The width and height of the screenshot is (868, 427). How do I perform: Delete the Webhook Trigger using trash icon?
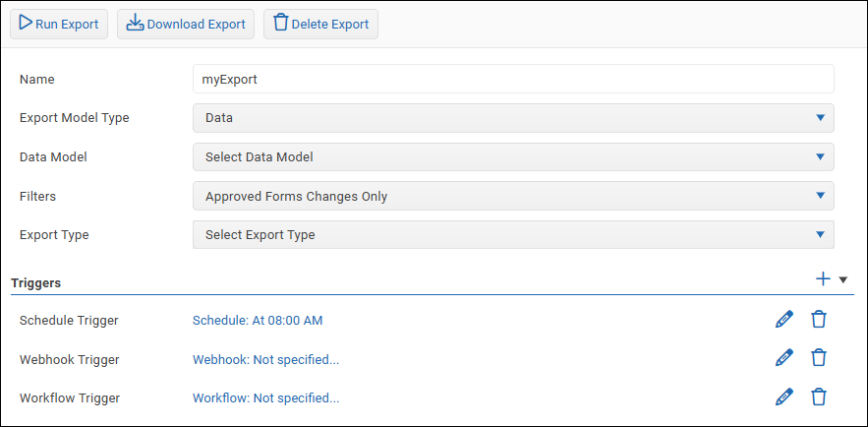[818, 359]
